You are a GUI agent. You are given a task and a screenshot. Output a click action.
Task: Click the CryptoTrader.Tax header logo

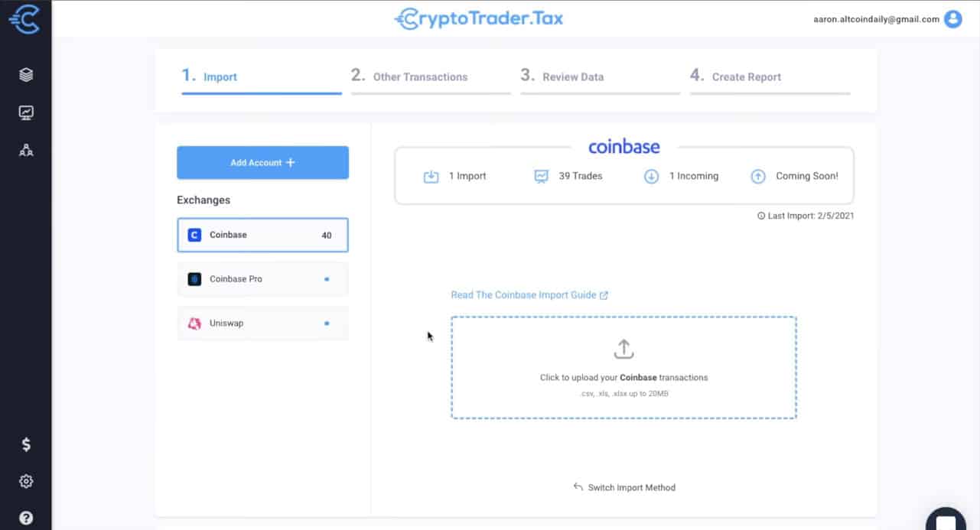479,19
